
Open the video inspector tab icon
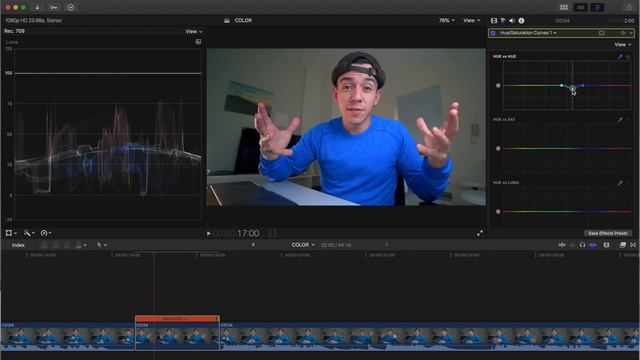pos(494,20)
